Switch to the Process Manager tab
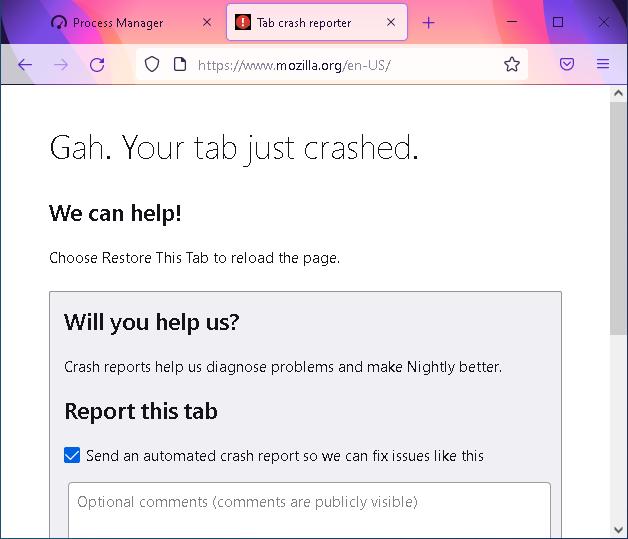This screenshot has width=628, height=539. tap(117, 22)
